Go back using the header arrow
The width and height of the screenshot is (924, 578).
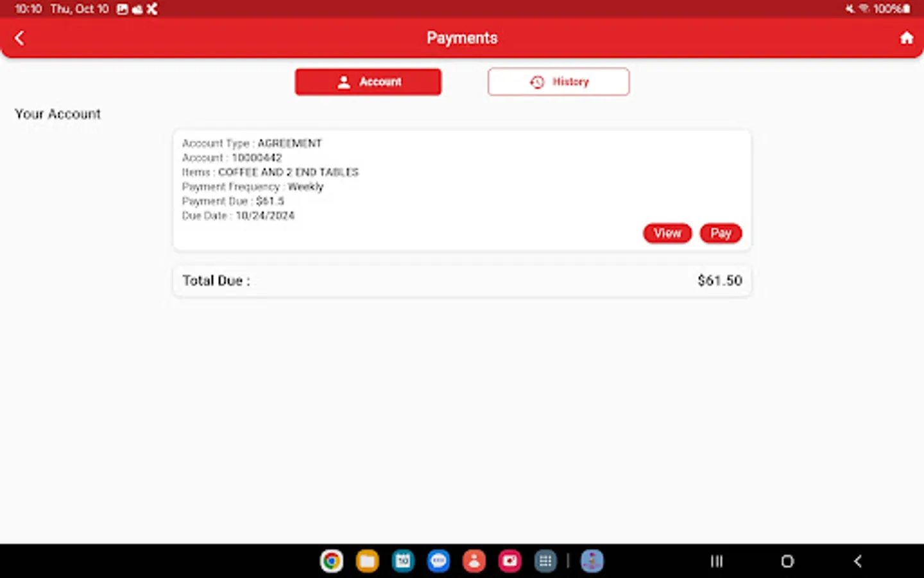point(19,38)
